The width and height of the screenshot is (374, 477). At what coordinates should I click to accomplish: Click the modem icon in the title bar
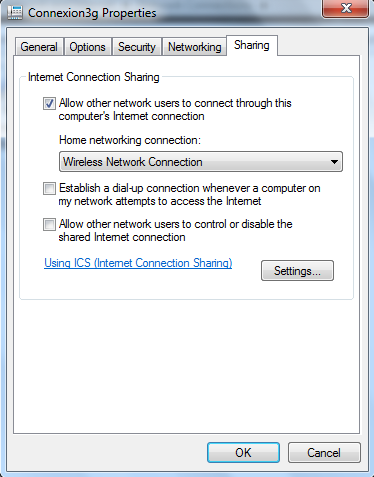(x=15, y=13)
